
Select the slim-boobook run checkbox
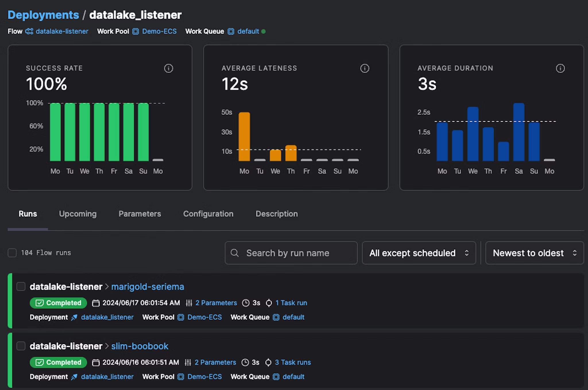pyautogui.click(x=21, y=346)
